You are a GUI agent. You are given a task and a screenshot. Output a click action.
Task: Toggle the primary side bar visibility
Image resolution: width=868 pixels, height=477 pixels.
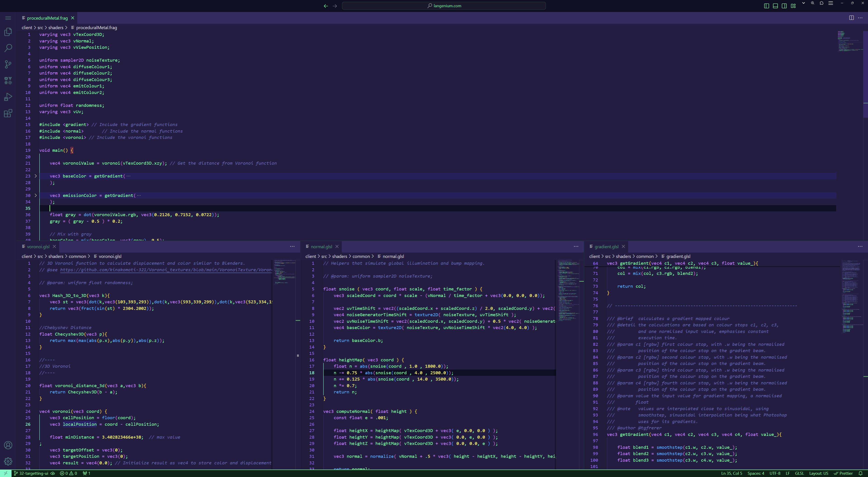point(767,6)
